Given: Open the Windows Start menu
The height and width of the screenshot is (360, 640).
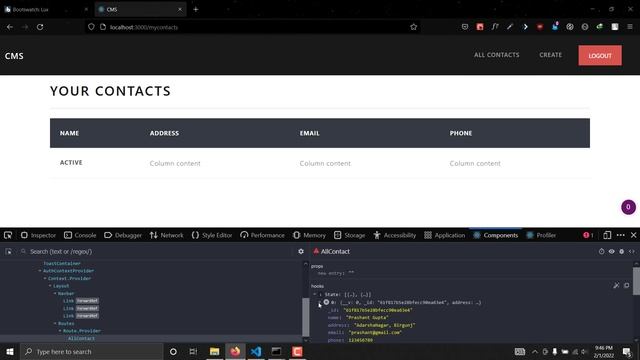Looking at the screenshot, I should click(x=10, y=351).
